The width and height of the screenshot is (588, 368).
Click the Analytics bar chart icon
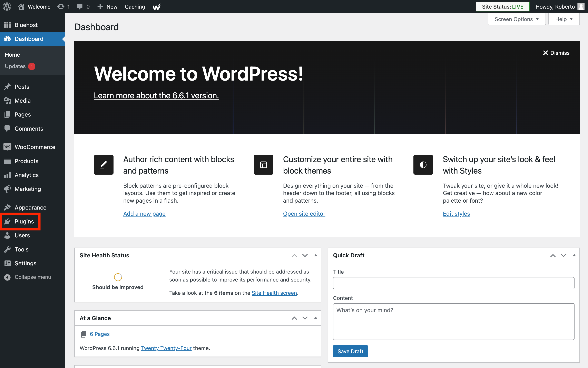click(7, 175)
